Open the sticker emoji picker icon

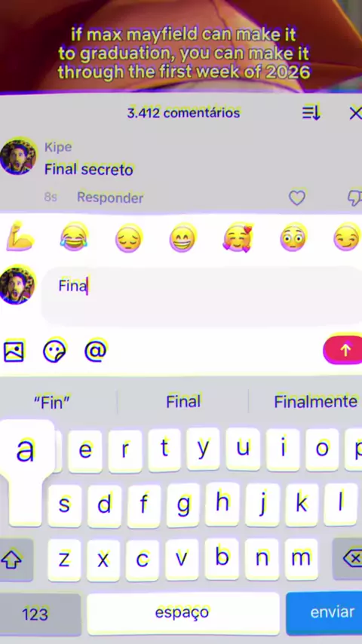click(54, 351)
